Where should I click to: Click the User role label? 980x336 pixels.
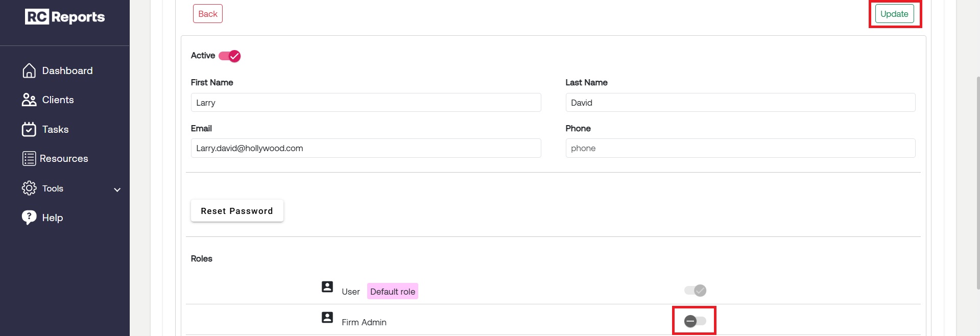tap(351, 292)
